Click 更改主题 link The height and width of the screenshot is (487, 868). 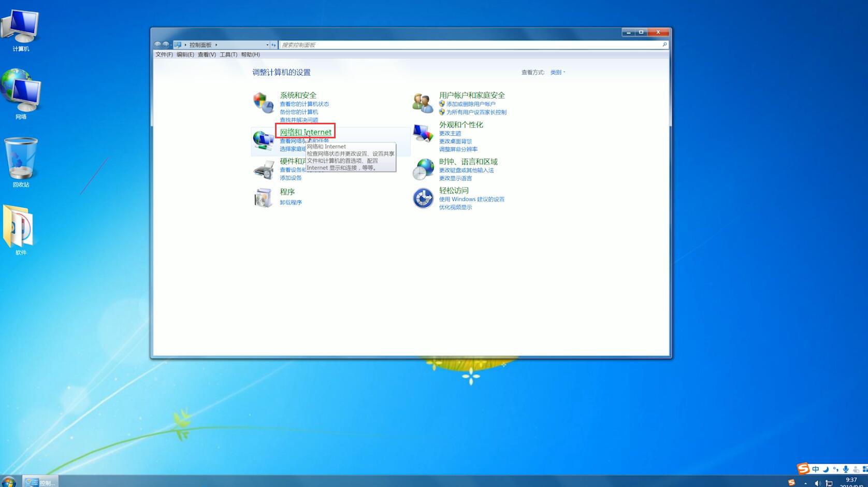pos(450,134)
